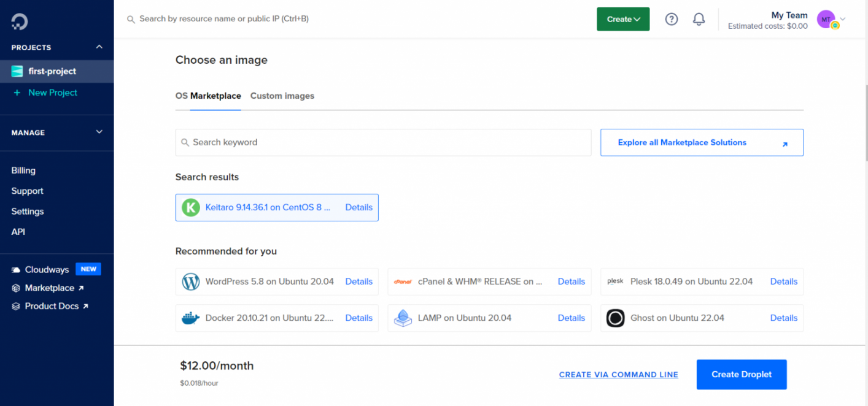Switch to the OS tab
Viewport: 868px width, 406px height.
(x=182, y=96)
